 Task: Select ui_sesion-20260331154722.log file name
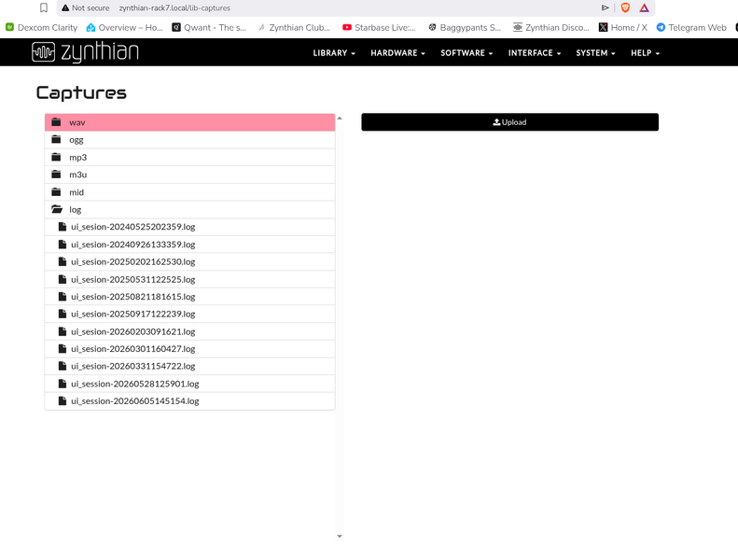133,367
